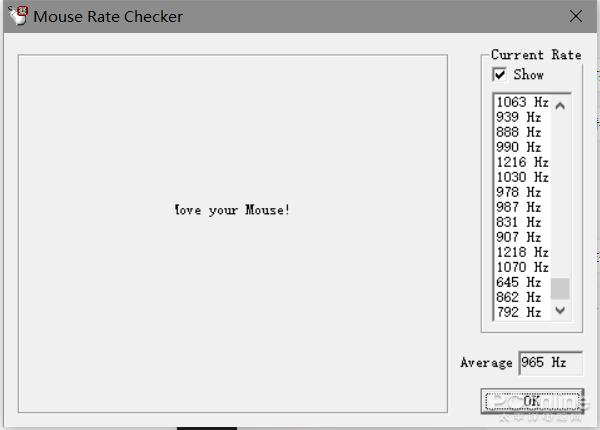The image size is (600, 430).
Task: Click the scrollbar track above the thumb
Action: (x=560, y=196)
